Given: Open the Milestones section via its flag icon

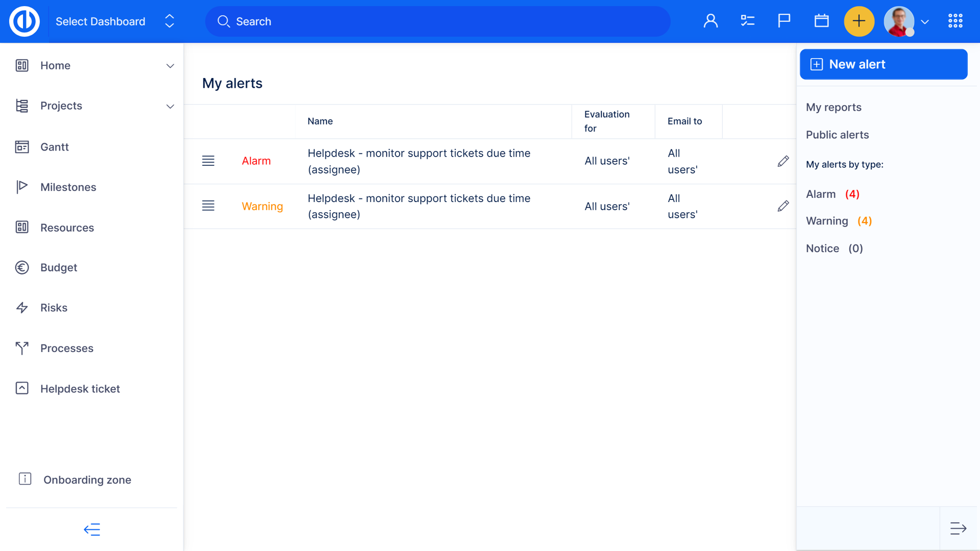Looking at the screenshot, I should (x=22, y=187).
